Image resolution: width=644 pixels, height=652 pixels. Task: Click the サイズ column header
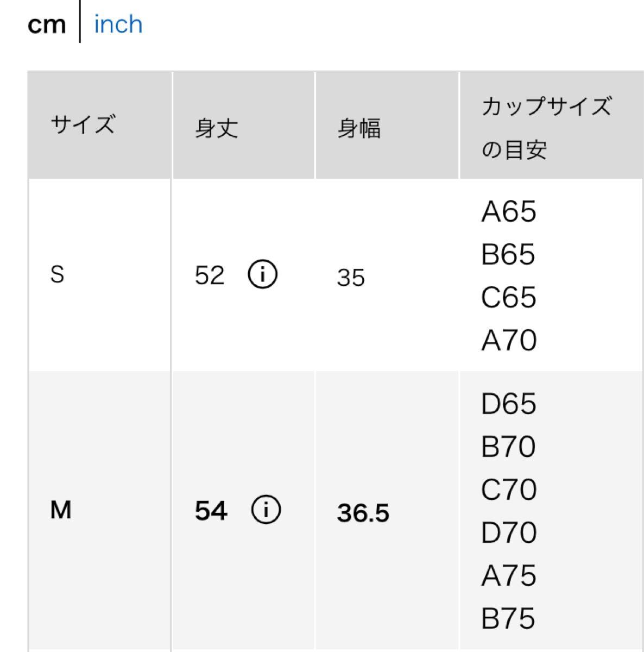coord(83,124)
